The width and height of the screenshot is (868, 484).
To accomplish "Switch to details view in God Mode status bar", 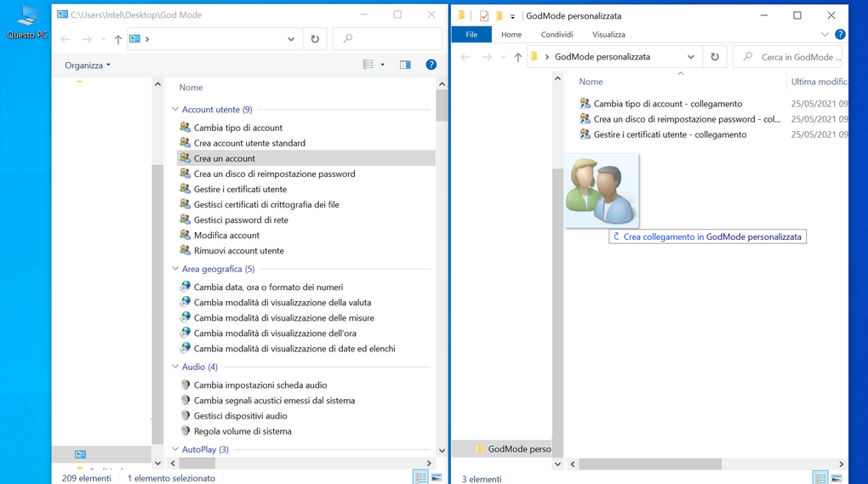I will 420,477.
